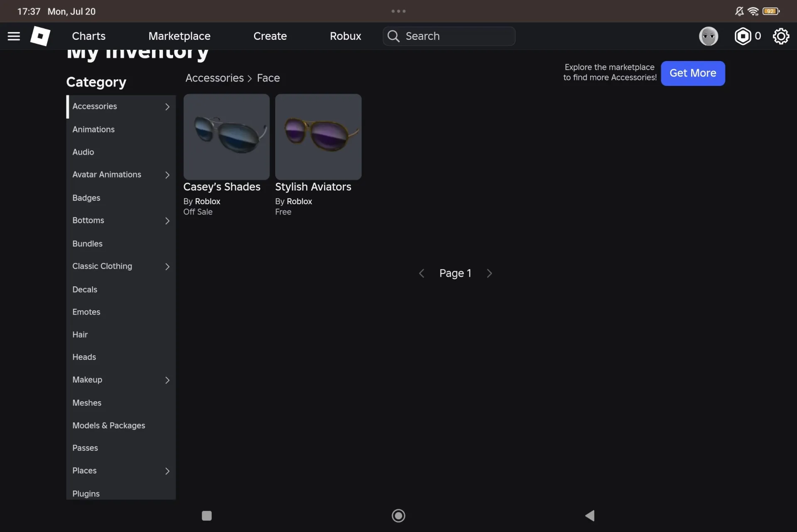The height and width of the screenshot is (532, 797).
Task: Select the Meshes category
Action: (x=121, y=403)
